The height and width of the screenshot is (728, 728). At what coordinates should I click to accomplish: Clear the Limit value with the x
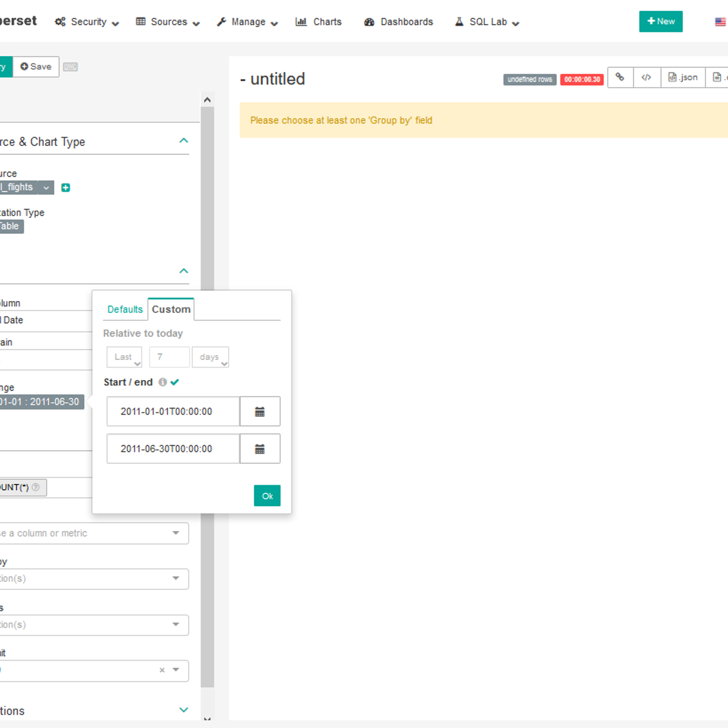[162, 670]
